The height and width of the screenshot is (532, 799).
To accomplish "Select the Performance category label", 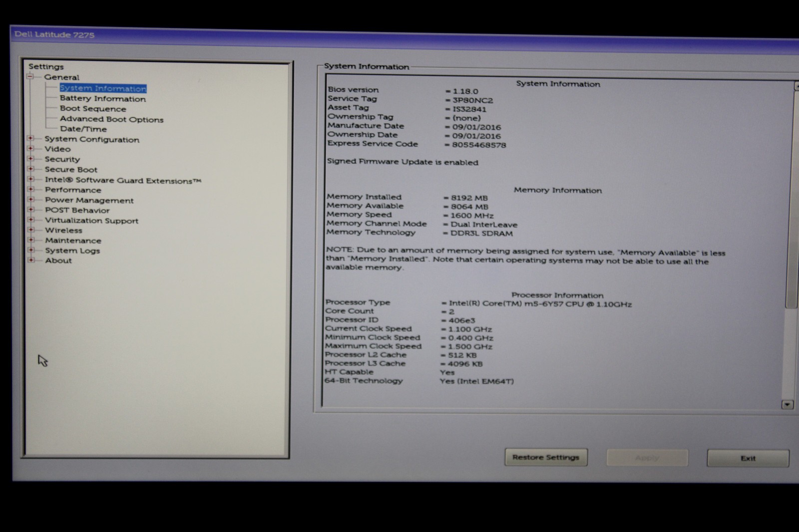I will pyautogui.click(x=73, y=190).
